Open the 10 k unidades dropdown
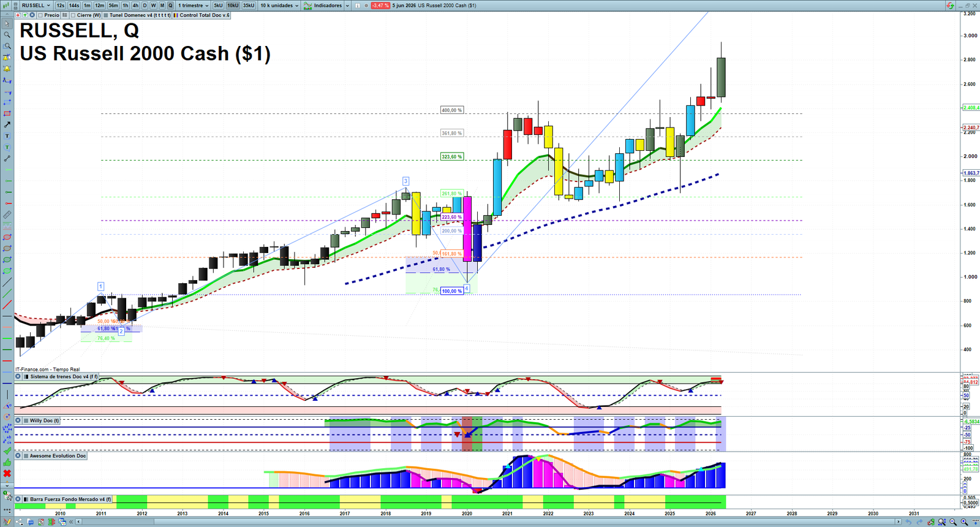This screenshot has width=980, height=527. click(279, 6)
